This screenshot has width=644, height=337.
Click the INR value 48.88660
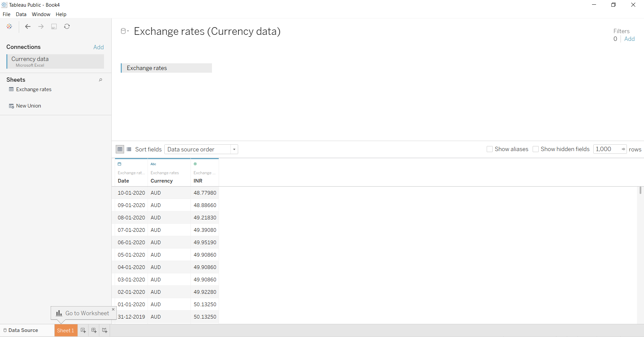click(205, 205)
